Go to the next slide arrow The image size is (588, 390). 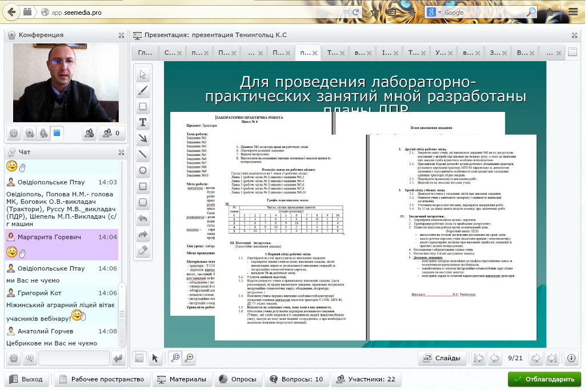535,358
